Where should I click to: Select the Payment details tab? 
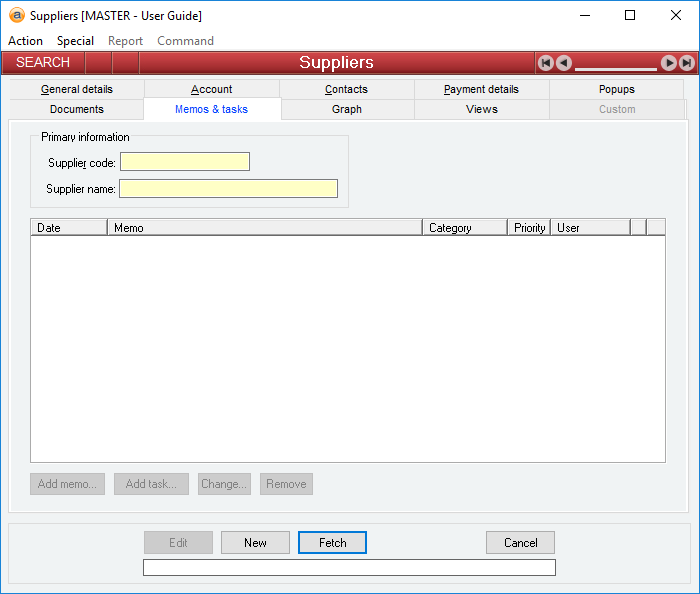[x=481, y=89]
